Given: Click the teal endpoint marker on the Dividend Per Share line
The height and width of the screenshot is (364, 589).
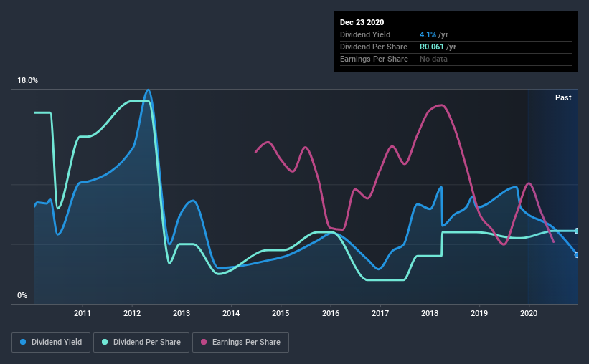Looking at the screenshot, I should [x=577, y=231].
